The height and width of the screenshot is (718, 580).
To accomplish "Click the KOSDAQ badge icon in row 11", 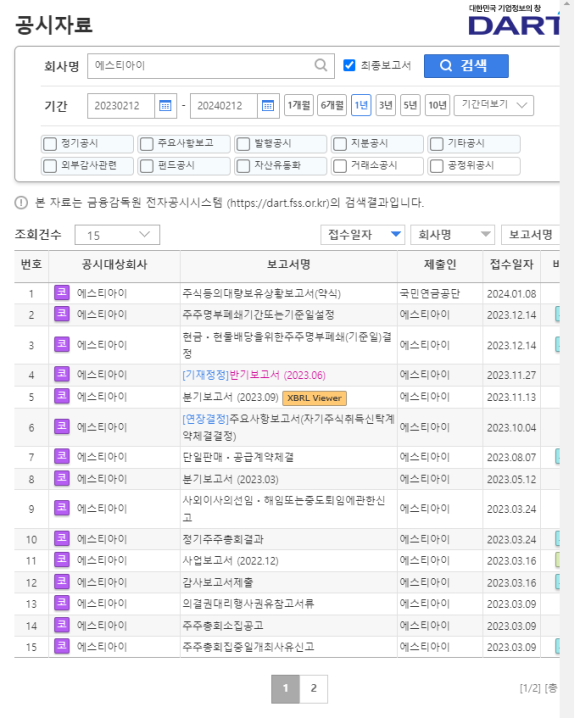I will tap(62, 560).
